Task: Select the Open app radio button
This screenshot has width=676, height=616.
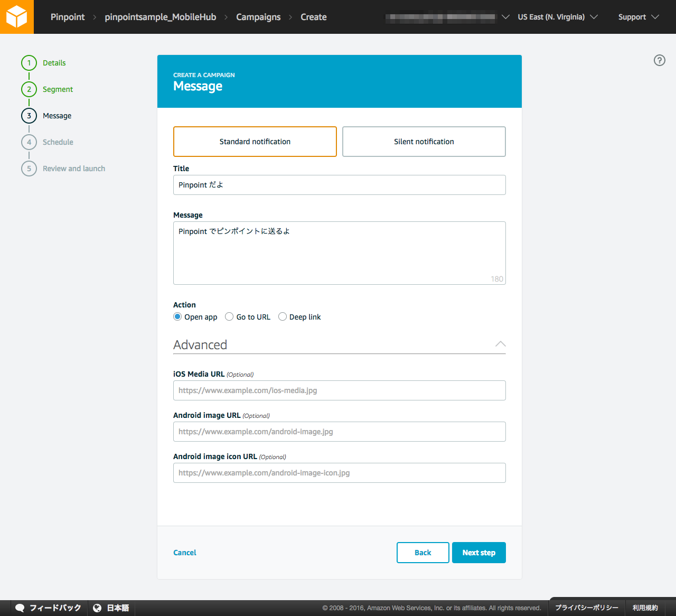Action: click(x=177, y=316)
